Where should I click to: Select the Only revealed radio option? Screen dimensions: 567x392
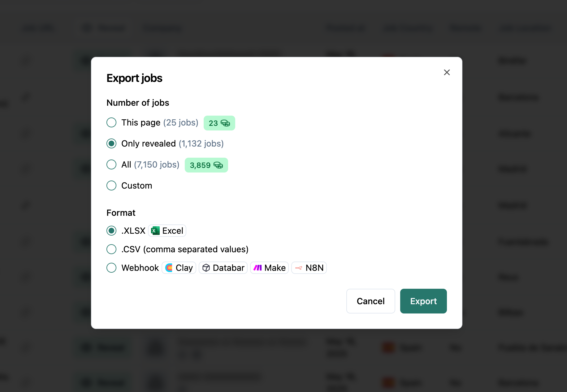(x=111, y=144)
